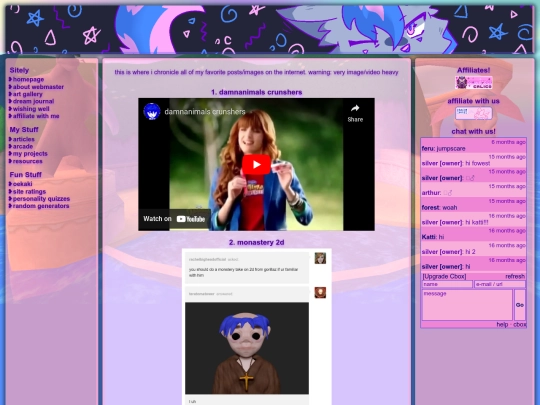
Task: Open the articles section
Action: click(23, 139)
